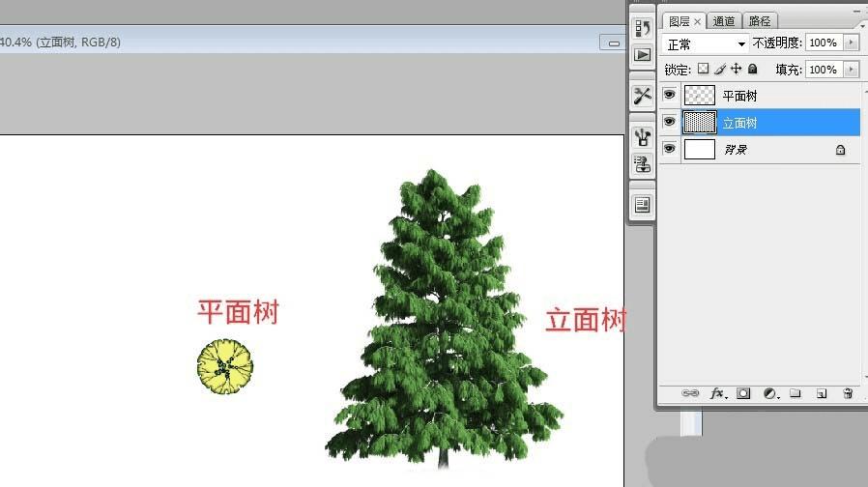Click the 填充 value field

[825, 70]
